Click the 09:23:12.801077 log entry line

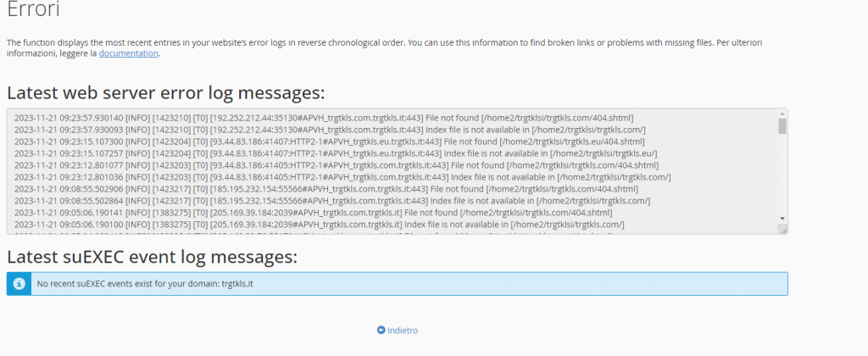(324, 165)
